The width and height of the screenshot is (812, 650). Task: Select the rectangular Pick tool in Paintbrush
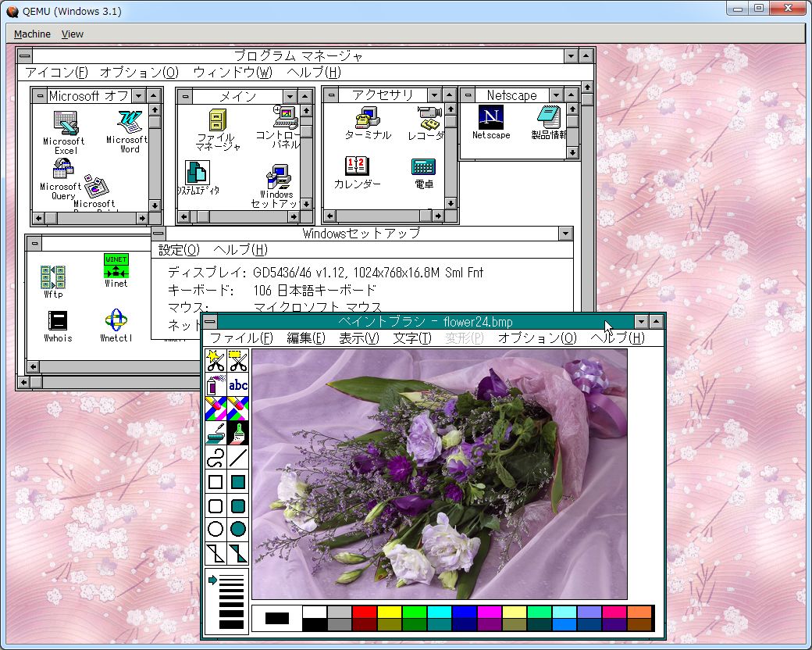click(238, 361)
